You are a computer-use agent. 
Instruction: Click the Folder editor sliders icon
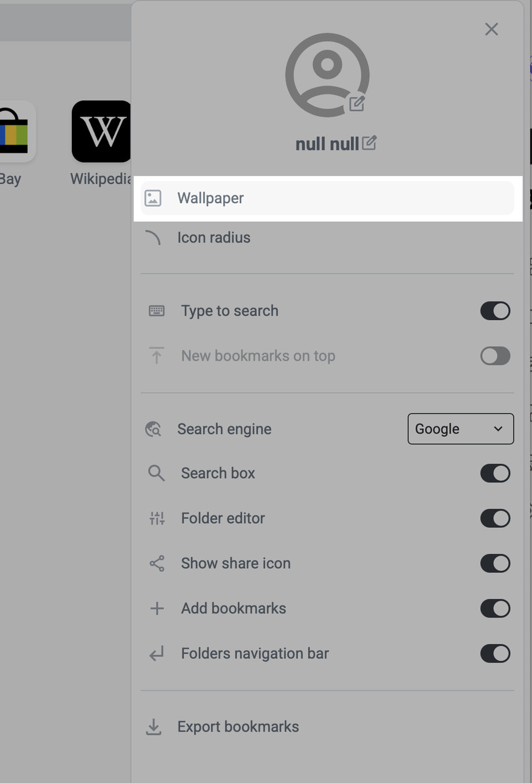(x=157, y=519)
